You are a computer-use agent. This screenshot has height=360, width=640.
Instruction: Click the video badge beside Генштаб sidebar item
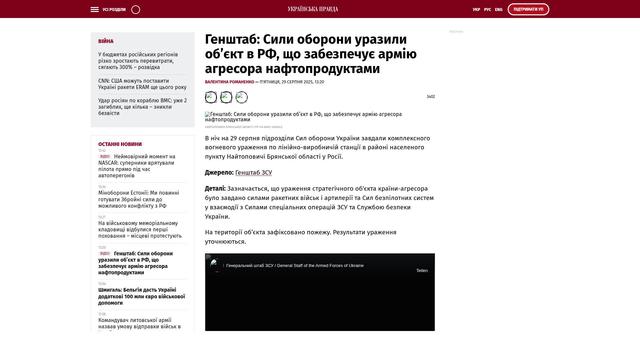[x=105, y=253]
